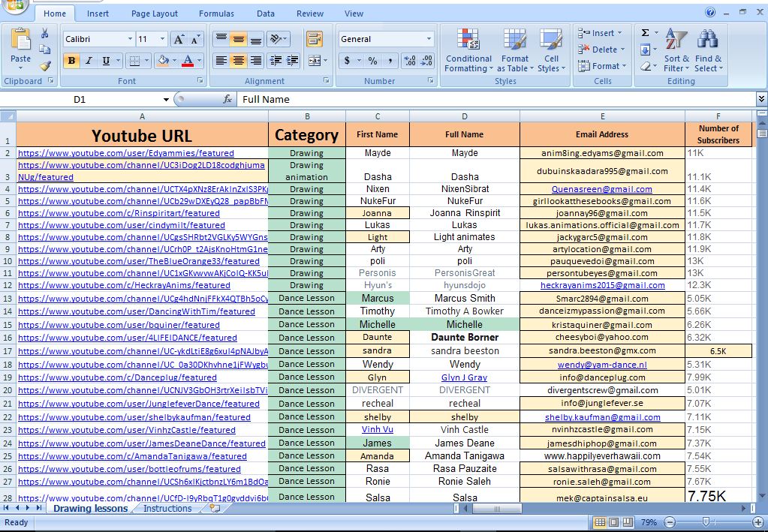Apply bottom vertical alignment
The height and width of the screenshot is (532, 768).
tap(256, 39)
